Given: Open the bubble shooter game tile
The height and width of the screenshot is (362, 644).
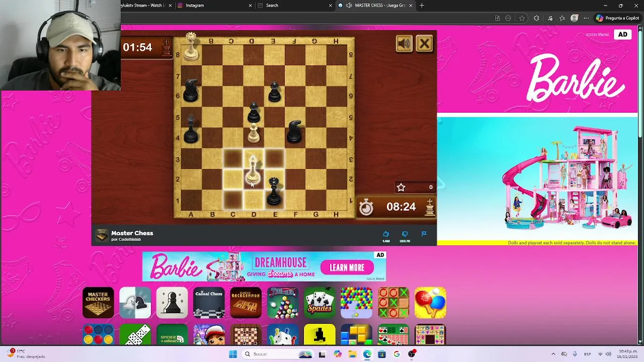Looking at the screenshot, I should click(356, 303).
